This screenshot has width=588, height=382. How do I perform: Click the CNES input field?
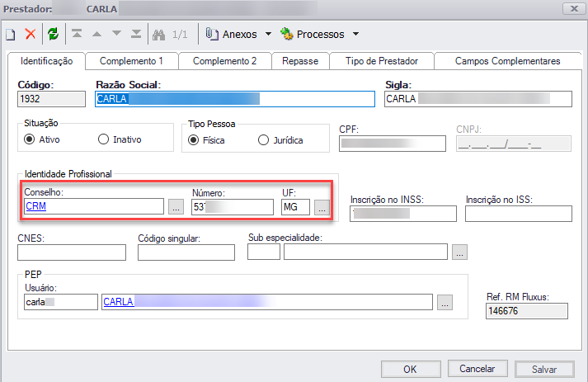coord(72,252)
